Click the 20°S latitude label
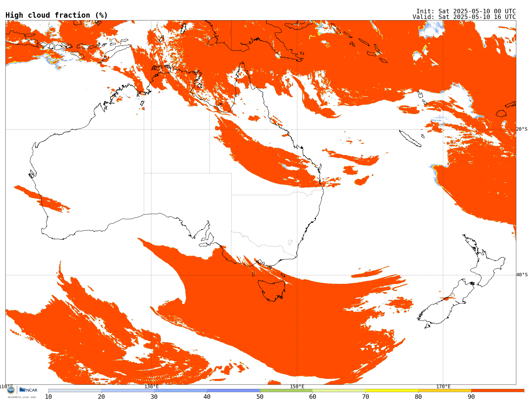This screenshot has width=532, height=400. 522,129
